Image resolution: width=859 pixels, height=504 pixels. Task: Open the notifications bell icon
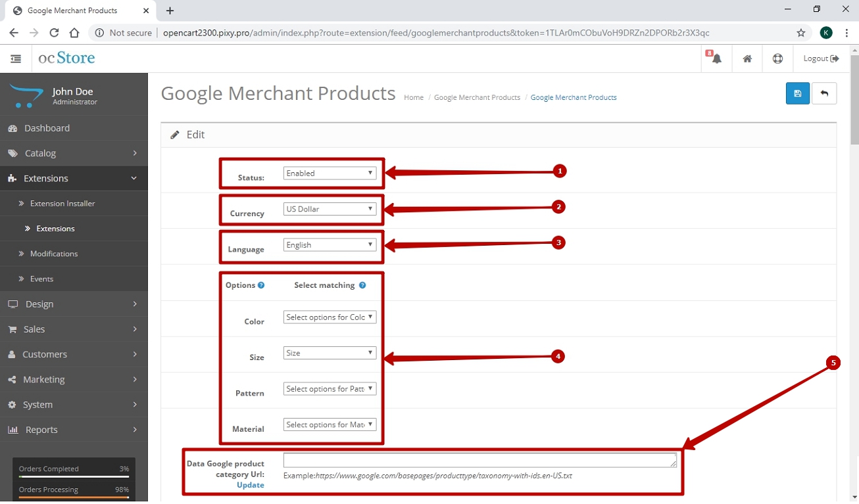(716, 58)
